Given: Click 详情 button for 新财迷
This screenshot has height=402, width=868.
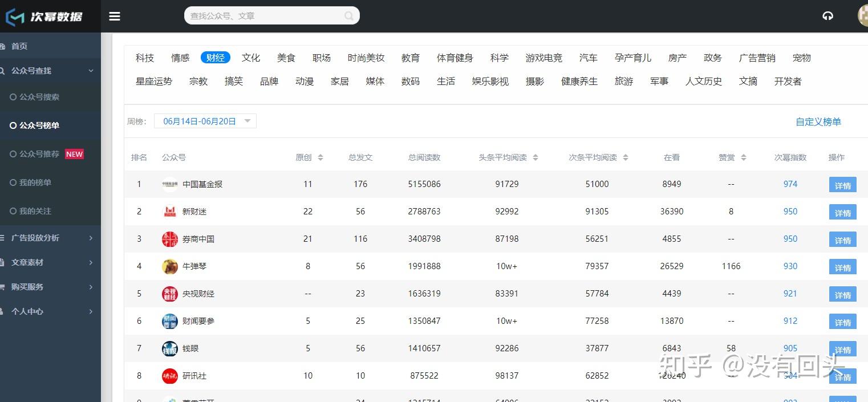Looking at the screenshot, I should [x=843, y=212].
